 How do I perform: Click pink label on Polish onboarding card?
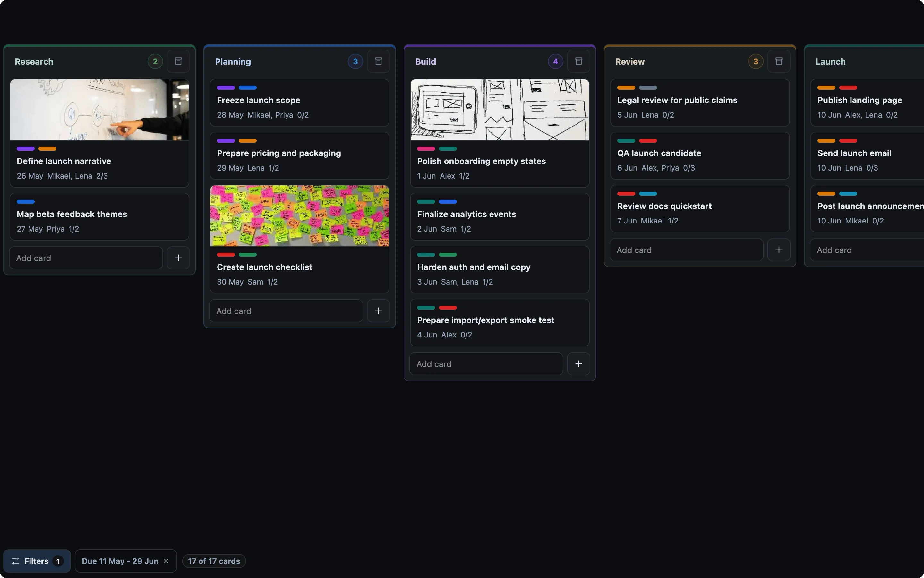pos(426,149)
